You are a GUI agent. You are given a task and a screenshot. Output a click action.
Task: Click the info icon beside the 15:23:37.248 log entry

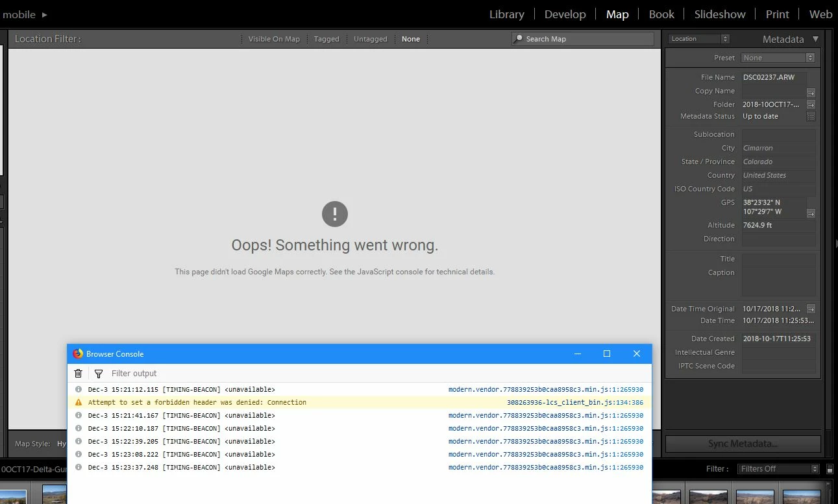point(79,467)
